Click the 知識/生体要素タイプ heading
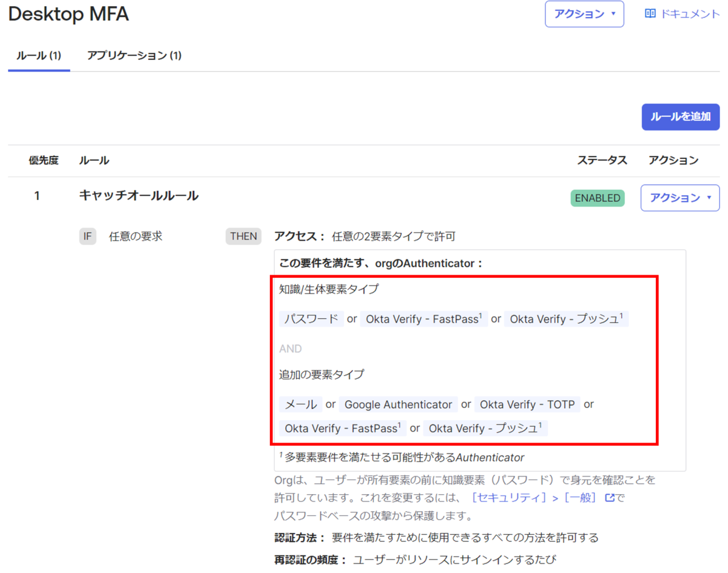The width and height of the screenshot is (728, 573). tap(329, 289)
